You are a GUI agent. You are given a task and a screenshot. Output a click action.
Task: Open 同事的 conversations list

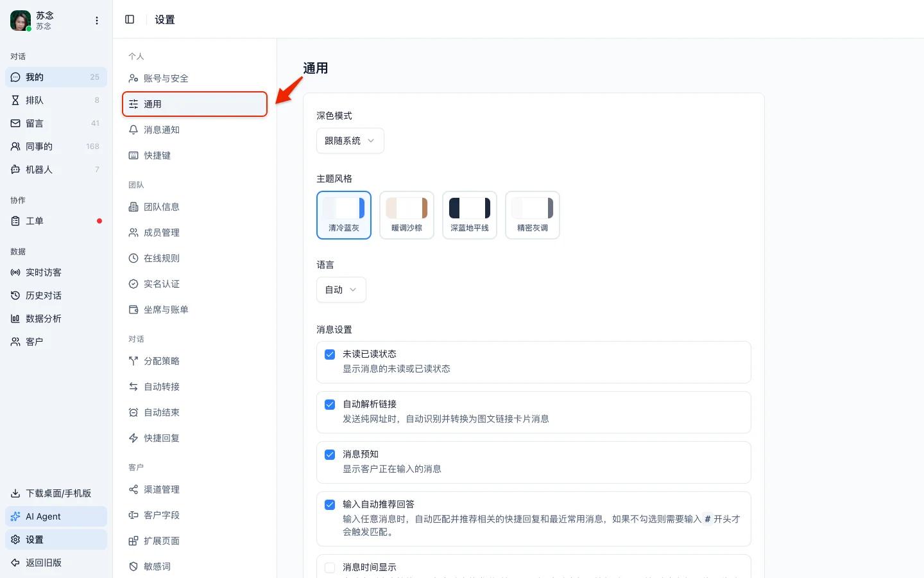tap(56, 146)
